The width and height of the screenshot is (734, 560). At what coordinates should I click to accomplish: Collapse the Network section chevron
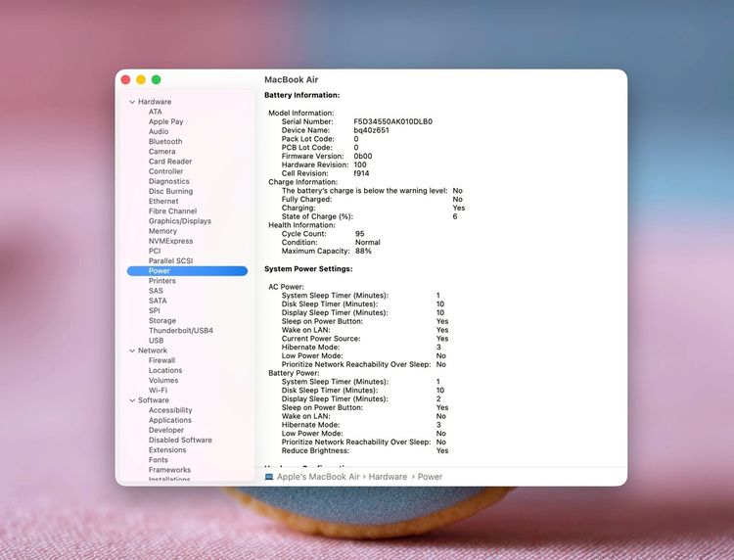132,350
